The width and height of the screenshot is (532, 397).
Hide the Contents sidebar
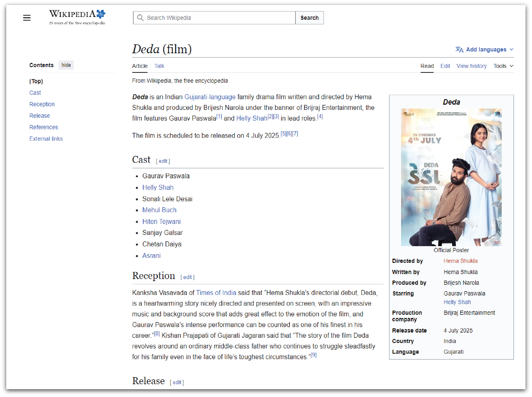click(x=66, y=65)
